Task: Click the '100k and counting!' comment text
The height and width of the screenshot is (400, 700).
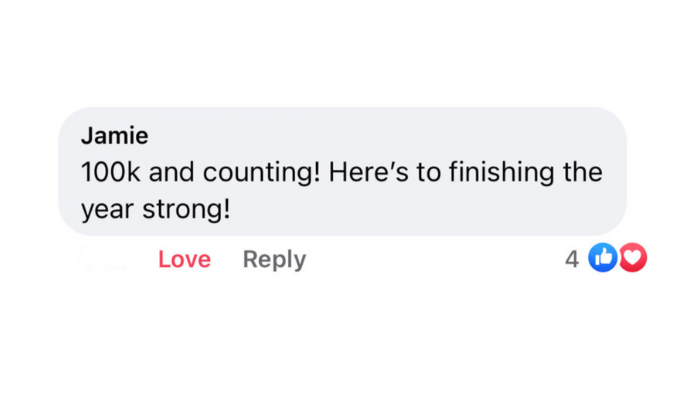Action: [199, 172]
